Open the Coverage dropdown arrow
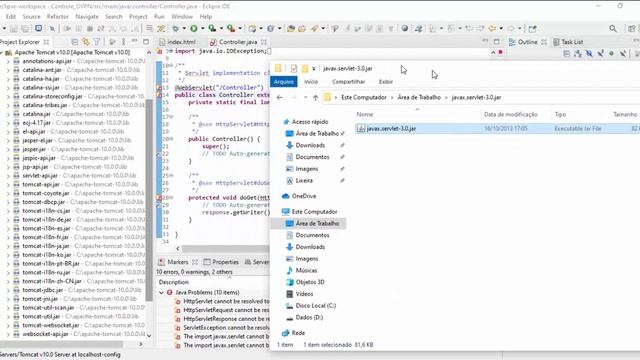640x360 pixels. tap(221, 29)
